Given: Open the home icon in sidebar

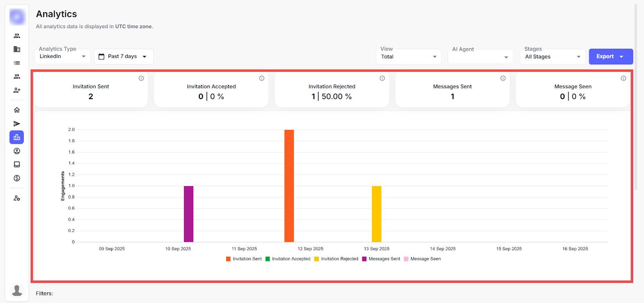Looking at the screenshot, I should (17, 110).
